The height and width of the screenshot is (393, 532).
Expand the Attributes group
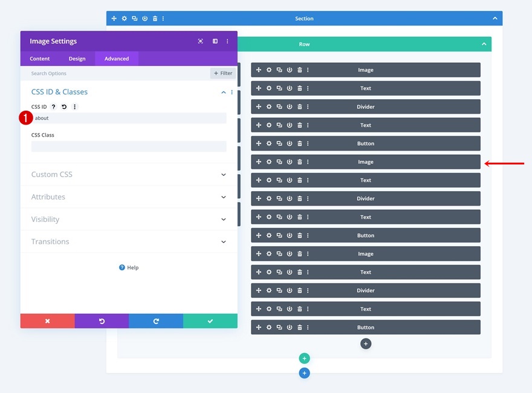point(129,197)
